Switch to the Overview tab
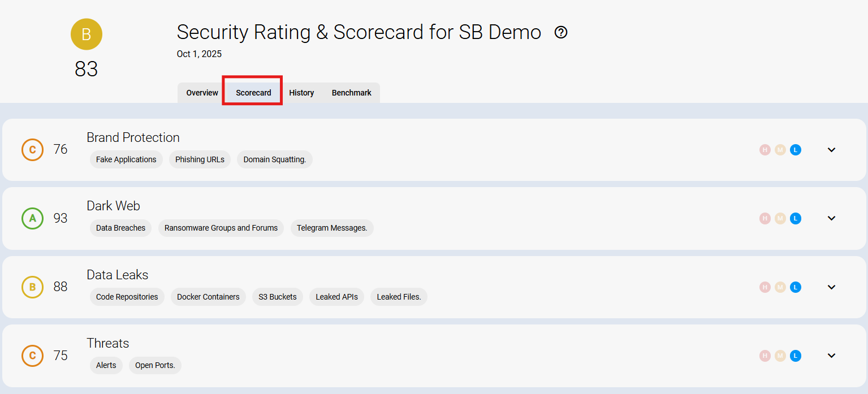Image resolution: width=868 pixels, height=394 pixels. [x=202, y=93]
